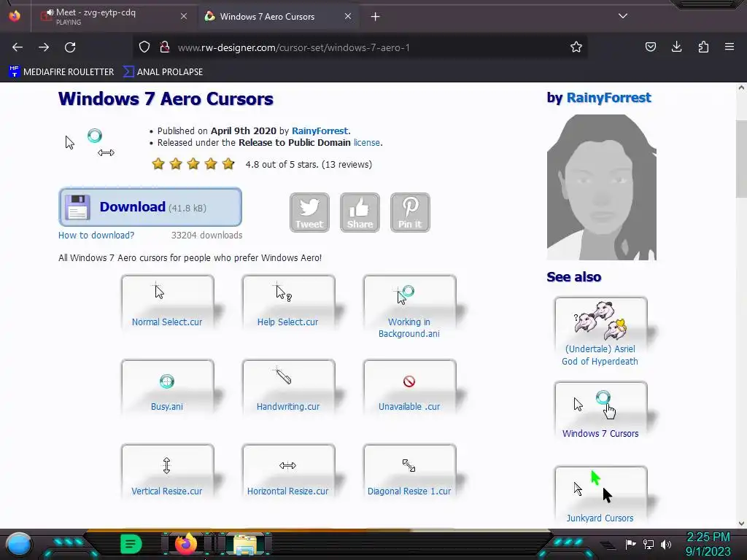
Task: Open Working in Background.ani cursor
Action: pos(409,308)
